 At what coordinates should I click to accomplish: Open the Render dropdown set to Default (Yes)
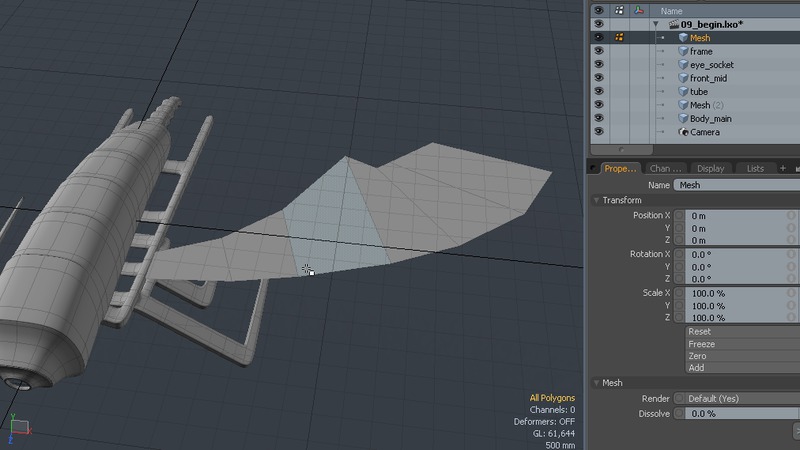(742, 398)
